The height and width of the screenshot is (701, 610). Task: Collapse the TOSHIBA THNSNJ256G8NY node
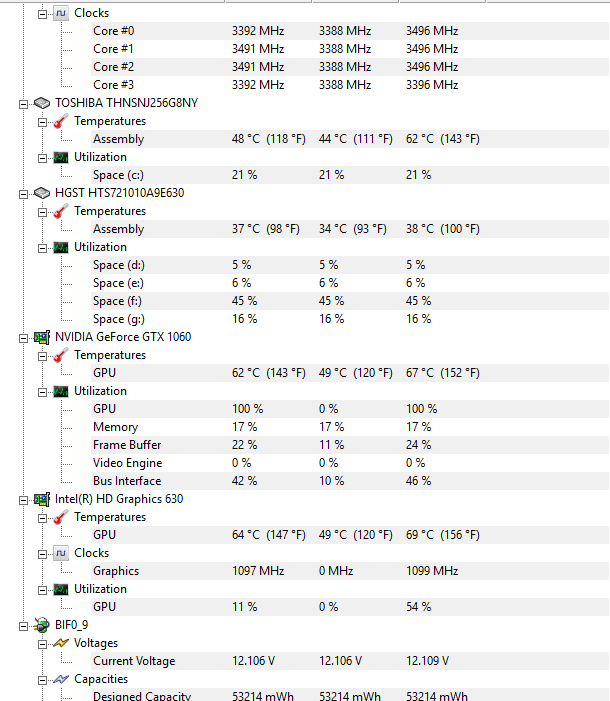tap(24, 103)
